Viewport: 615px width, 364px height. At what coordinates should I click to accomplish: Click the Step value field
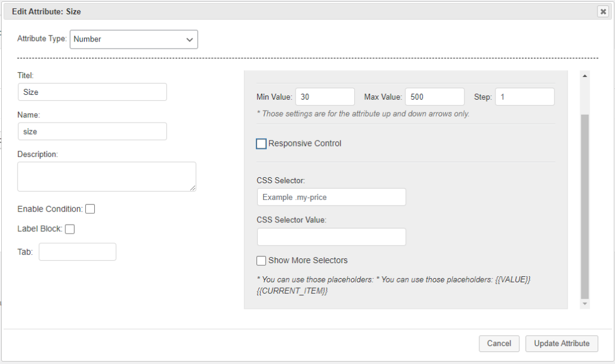point(525,97)
